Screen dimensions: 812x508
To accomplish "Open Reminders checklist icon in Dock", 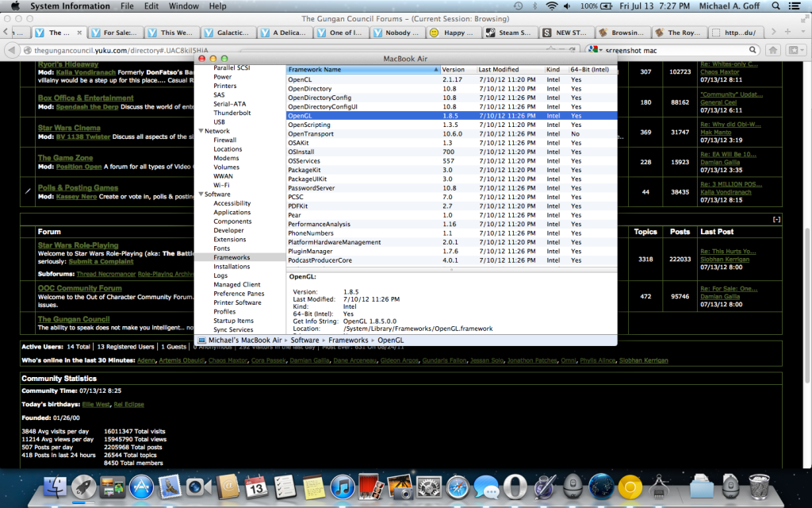I will [285, 488].
